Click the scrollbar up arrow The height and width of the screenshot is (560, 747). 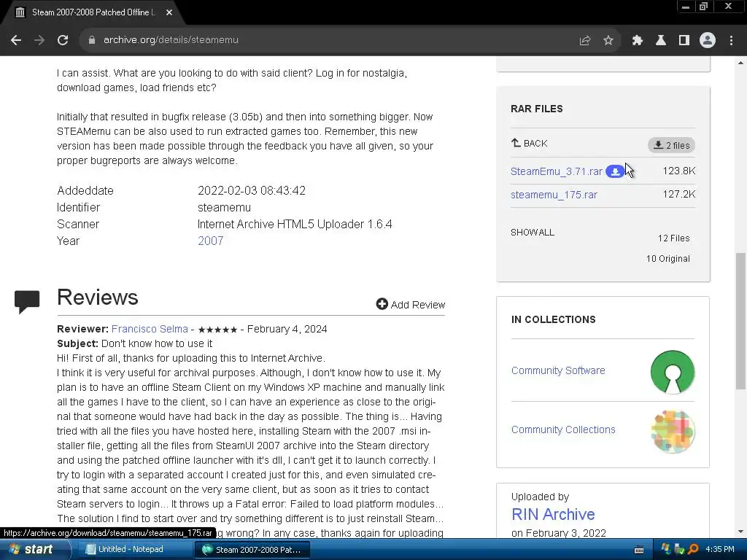point(741,63)
